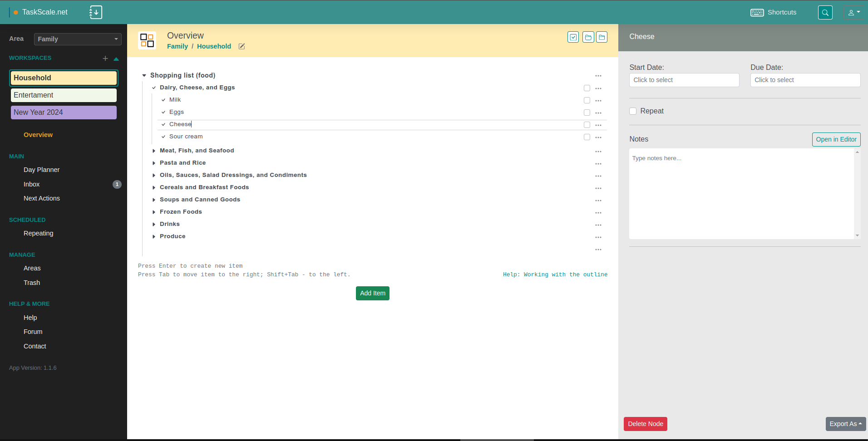
Task: Add a new workspace with the plus icon
Action: pos(105,58)
